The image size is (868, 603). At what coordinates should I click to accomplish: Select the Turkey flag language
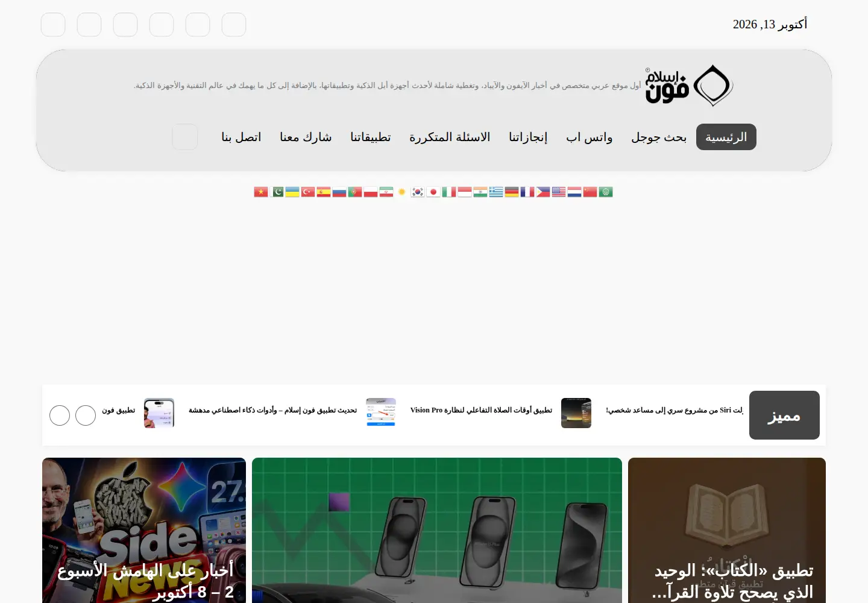pos(308,192)
